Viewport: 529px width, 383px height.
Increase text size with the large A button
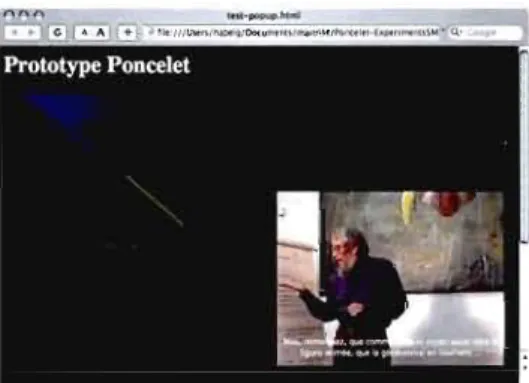click(x=101, y=32)
